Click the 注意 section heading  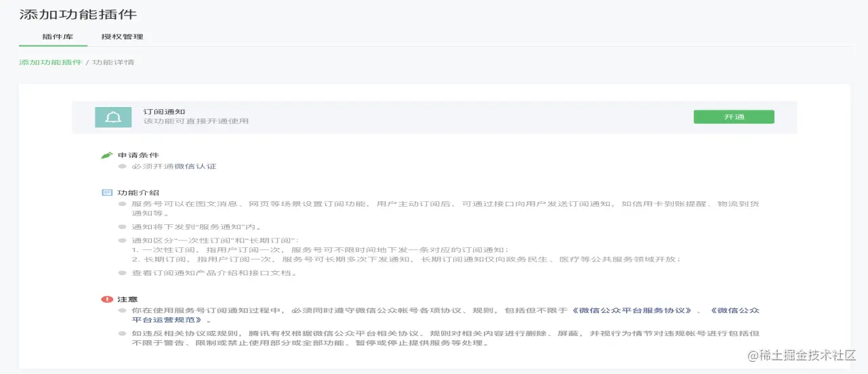127,299
